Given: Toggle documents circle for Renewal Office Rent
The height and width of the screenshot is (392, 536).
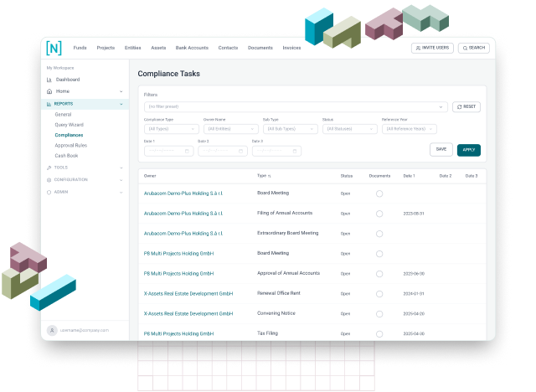Looking at the screenshot, I should pos(379,294).
